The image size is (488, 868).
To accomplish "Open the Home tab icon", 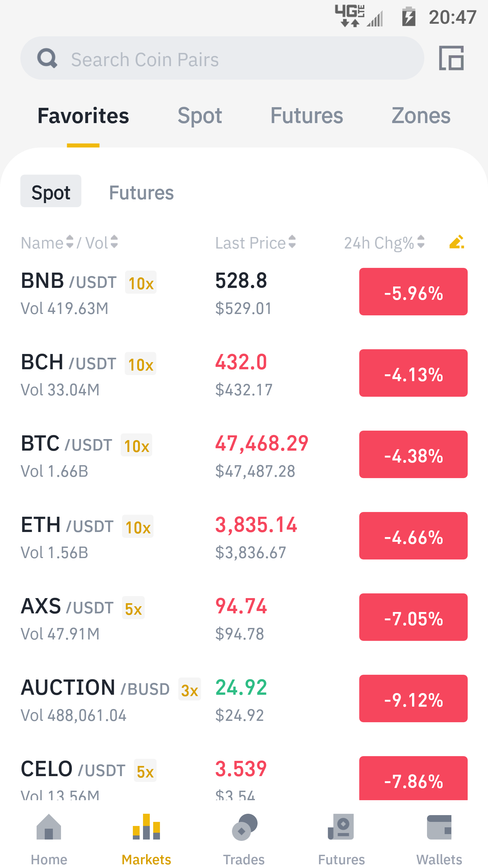I will point(49,827).
